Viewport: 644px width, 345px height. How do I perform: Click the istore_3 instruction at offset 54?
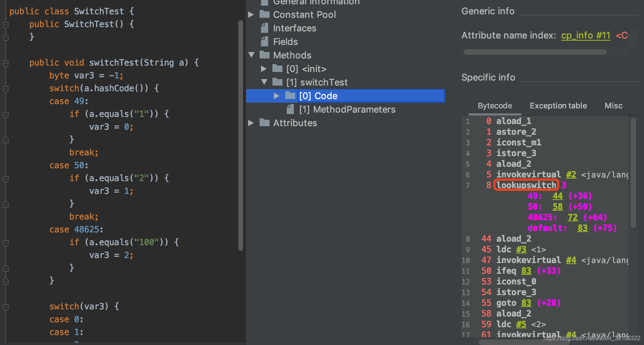516,292
